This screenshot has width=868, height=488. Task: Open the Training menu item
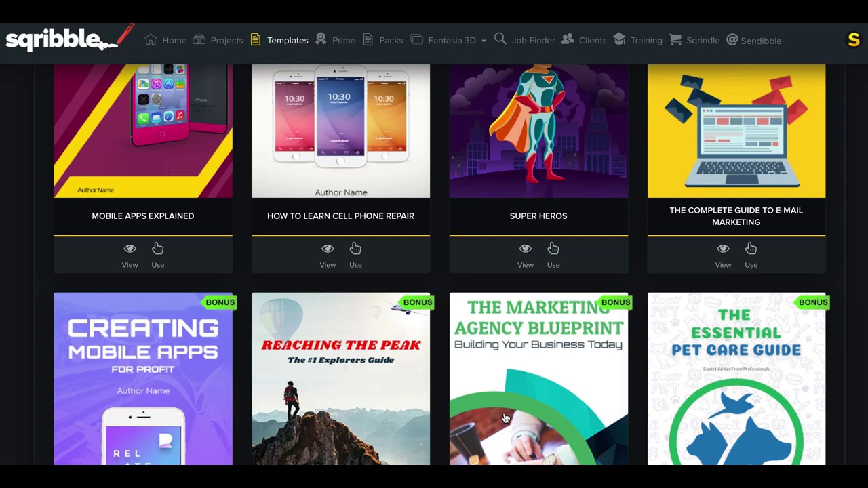[x=646, y=41]
